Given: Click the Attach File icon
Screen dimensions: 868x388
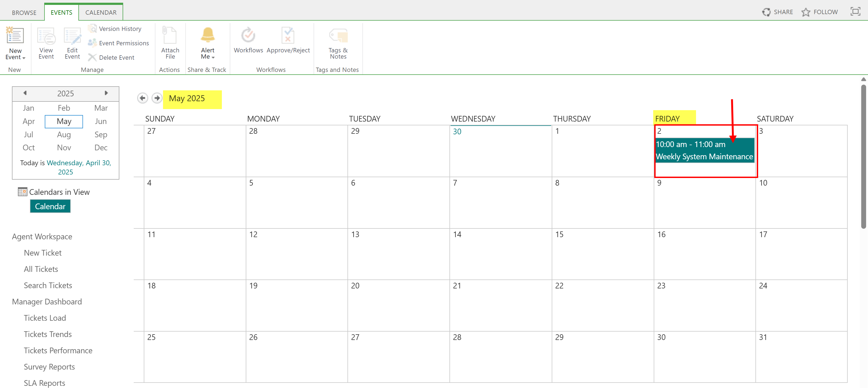Looking at the screenshot, I should pos(170,36).
